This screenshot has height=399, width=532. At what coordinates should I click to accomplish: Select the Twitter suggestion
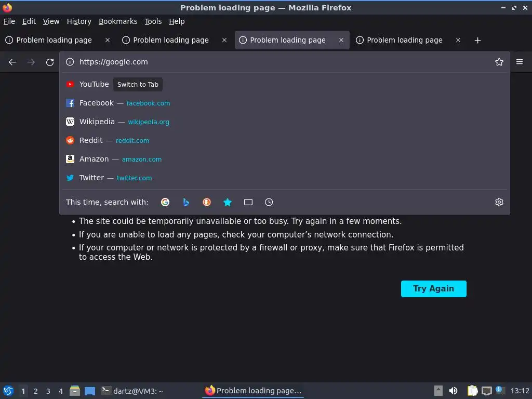tap(284, 178)
